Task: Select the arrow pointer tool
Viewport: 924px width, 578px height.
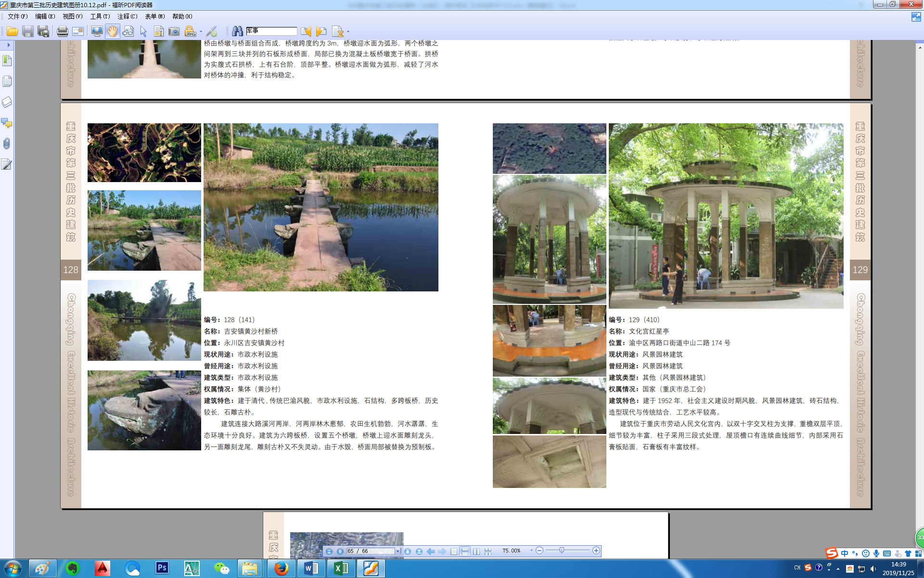Action: pos(143,31)
